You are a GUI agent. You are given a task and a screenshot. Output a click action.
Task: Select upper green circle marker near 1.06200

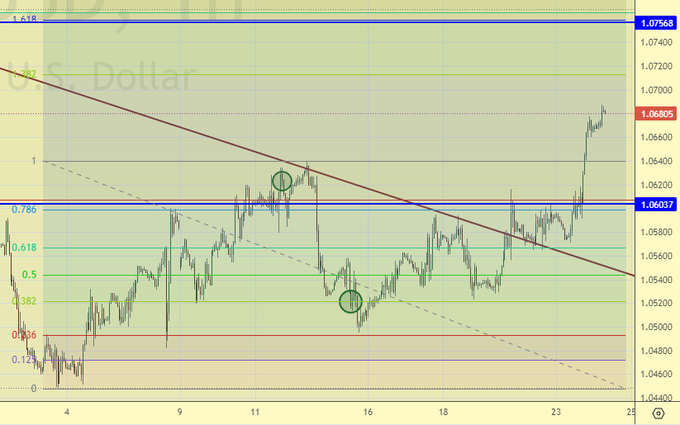[282, 181]
